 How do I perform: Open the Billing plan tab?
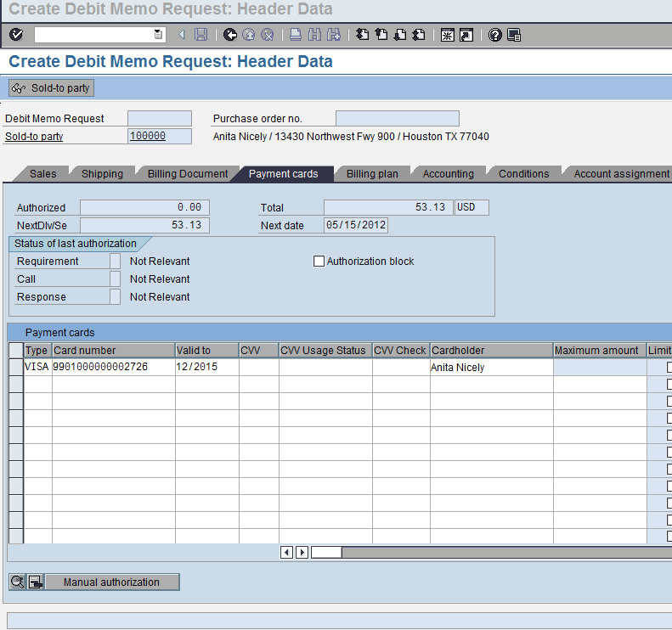click(x=372, y=174)
